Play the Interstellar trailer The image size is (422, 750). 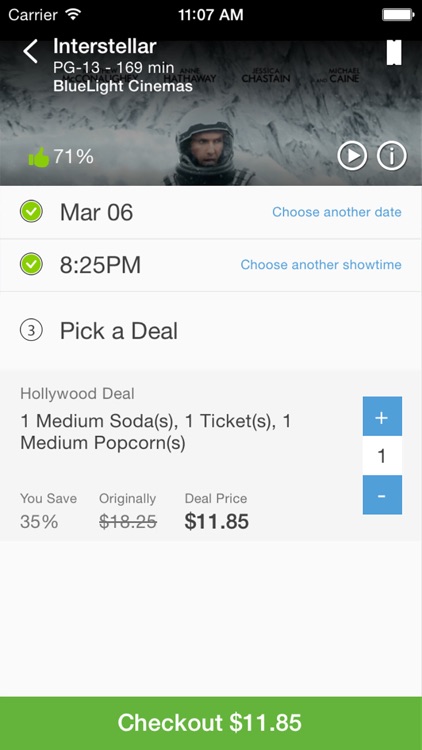[352, 156]
